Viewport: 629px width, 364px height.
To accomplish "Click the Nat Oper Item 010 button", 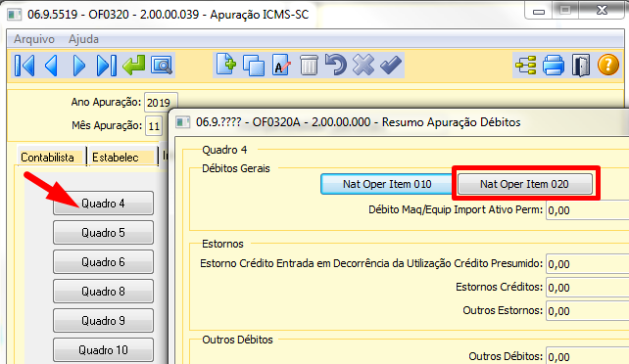I will click(387, 184).
